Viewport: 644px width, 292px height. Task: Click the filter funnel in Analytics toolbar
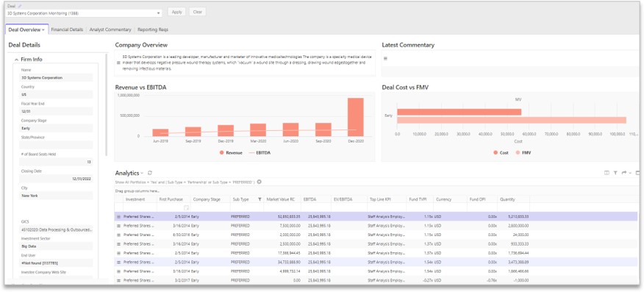point(615,173)
